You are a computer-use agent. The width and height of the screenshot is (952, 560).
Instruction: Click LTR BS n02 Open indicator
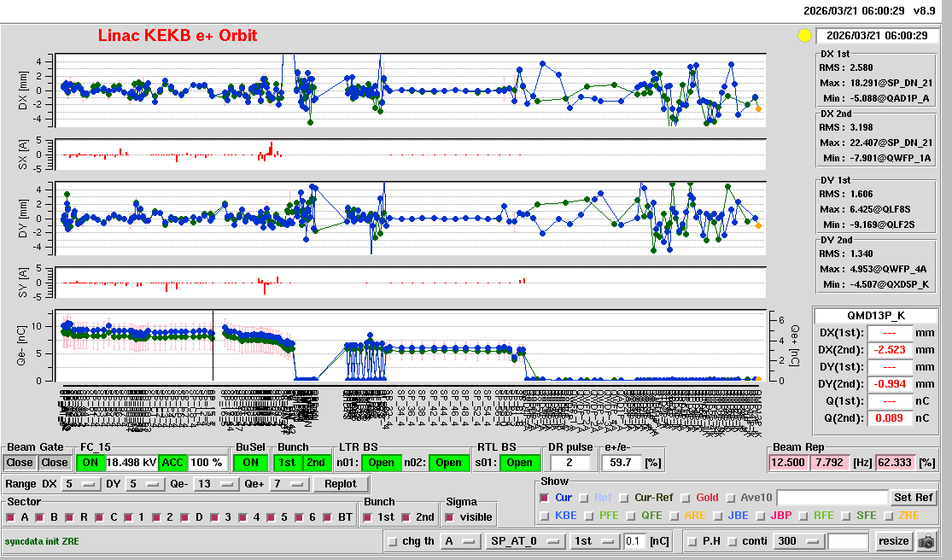coord(449,463)
